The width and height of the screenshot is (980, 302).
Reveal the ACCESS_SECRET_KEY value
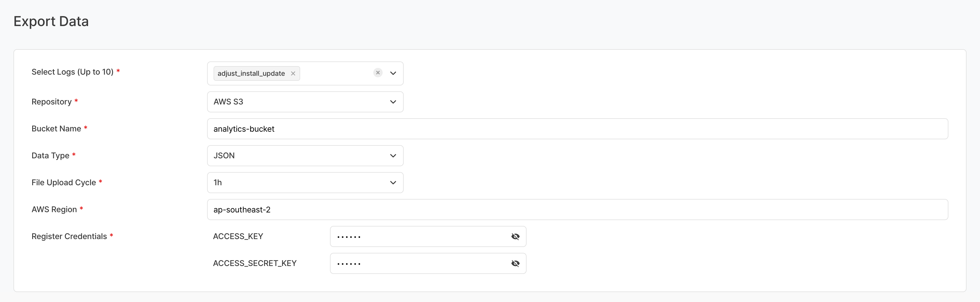pyautogui.click(x=515, y=264)
